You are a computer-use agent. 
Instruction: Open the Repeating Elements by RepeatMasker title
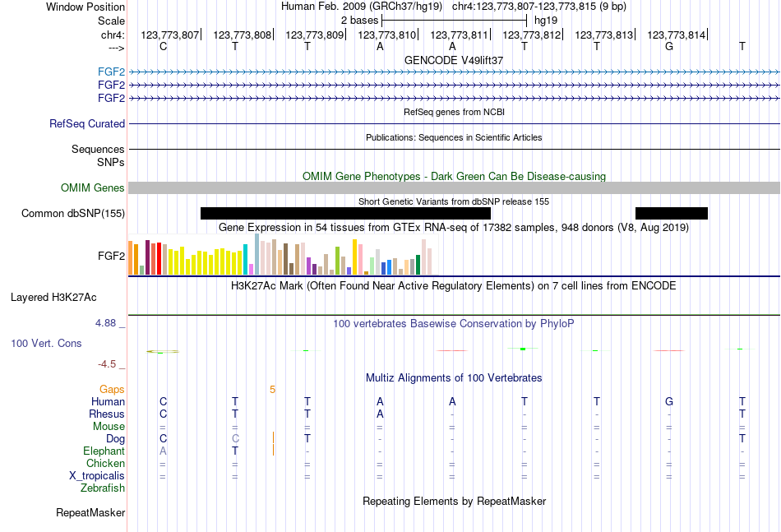pos(454,502)
